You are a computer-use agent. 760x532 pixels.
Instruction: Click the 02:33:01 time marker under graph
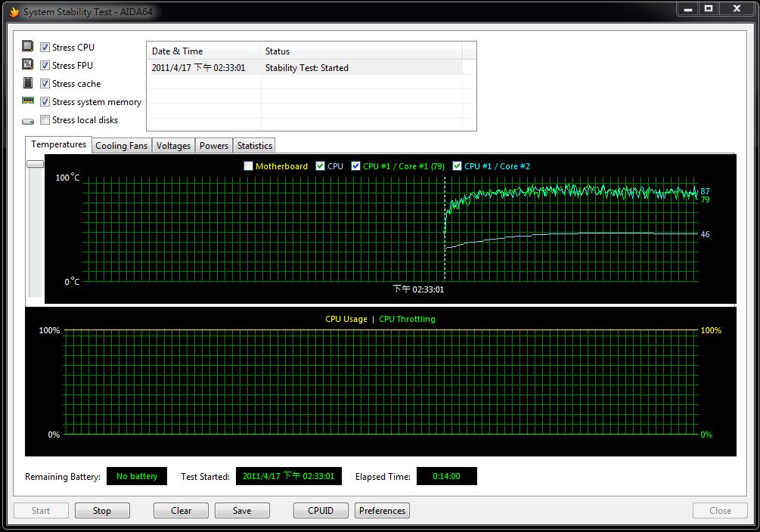(418, 289)
